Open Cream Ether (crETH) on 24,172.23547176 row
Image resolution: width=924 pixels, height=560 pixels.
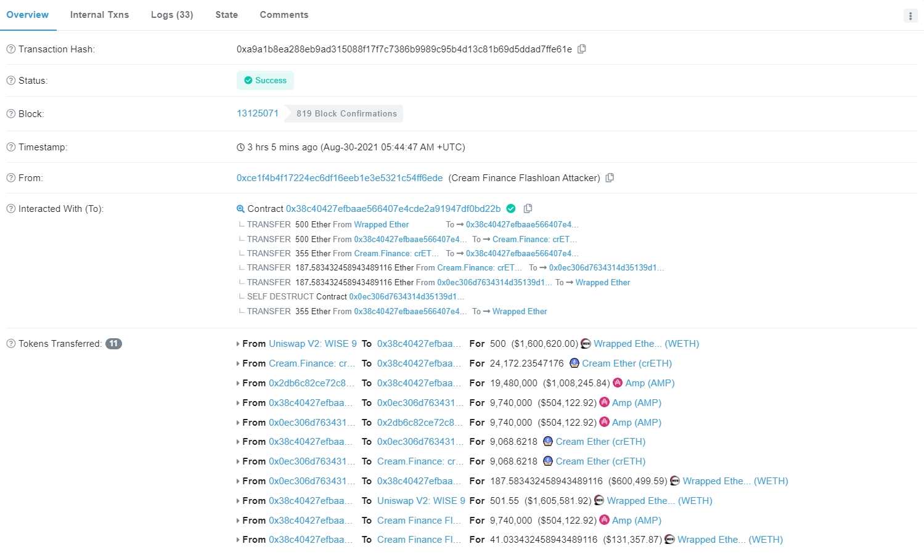coord(627,363)
